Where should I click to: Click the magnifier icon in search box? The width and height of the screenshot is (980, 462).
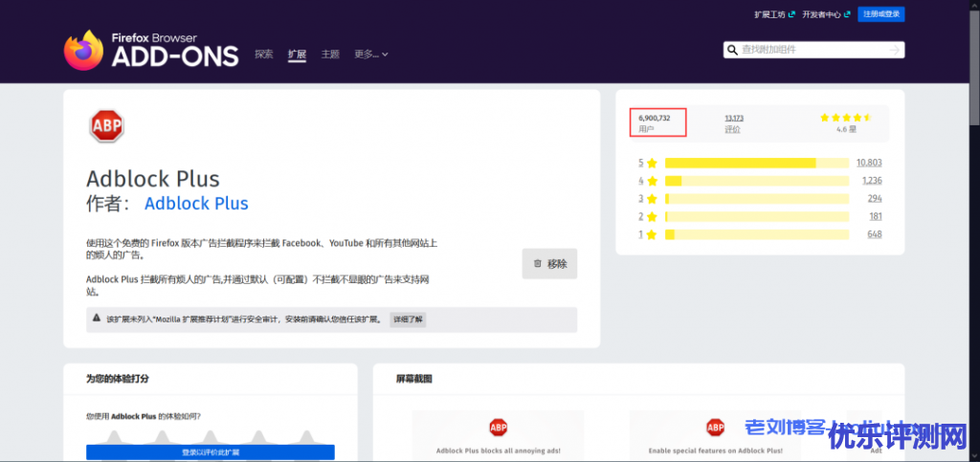click(x=733, y=50)
